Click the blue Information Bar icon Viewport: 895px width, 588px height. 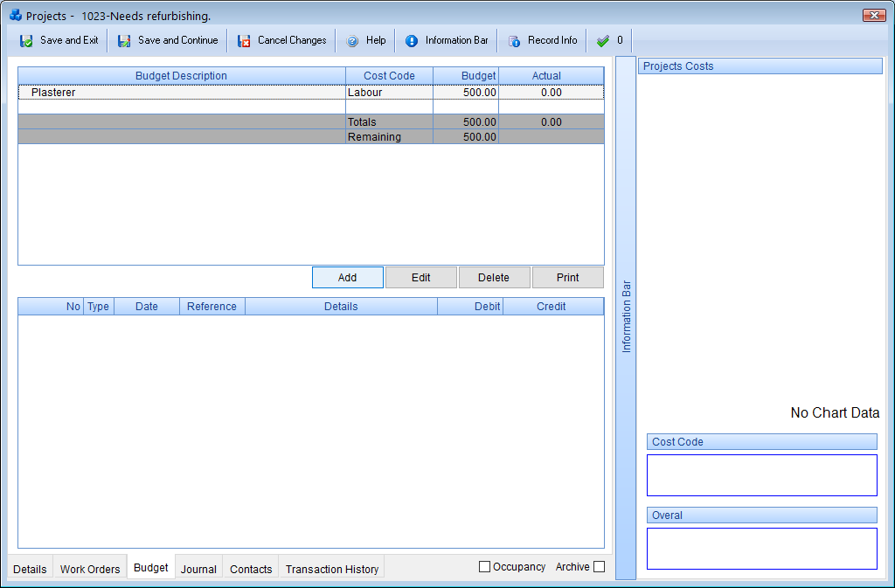point(412,41)
